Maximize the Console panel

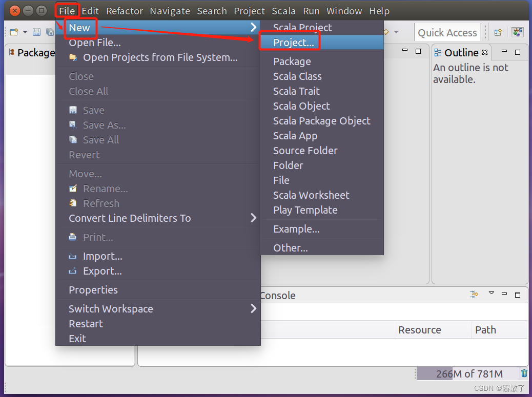pyautogui.click(x=518, y=295)
